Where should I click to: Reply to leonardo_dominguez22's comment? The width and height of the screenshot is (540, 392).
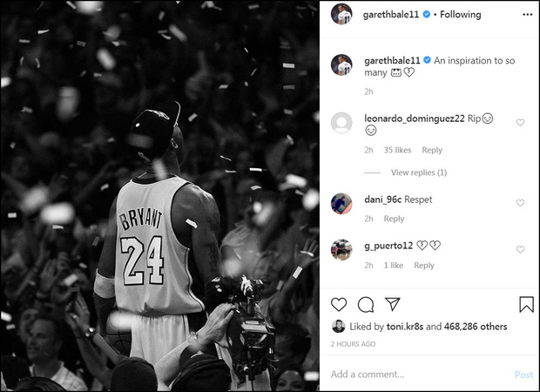coord(432,150)
